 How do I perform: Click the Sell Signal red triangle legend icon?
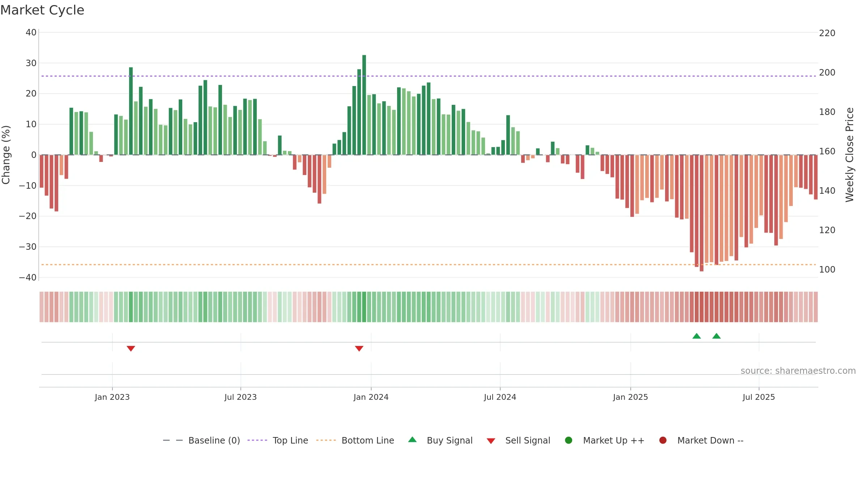click(491, 441)
